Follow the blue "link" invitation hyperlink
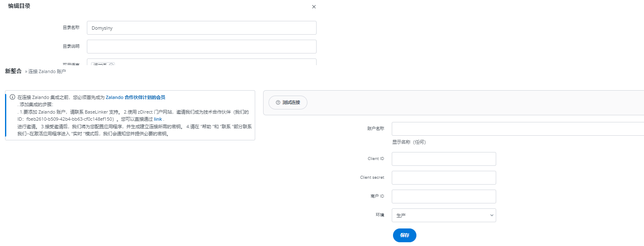Image resolution: width=644 pixels, height=246 pixels. (x=158, y=119)
